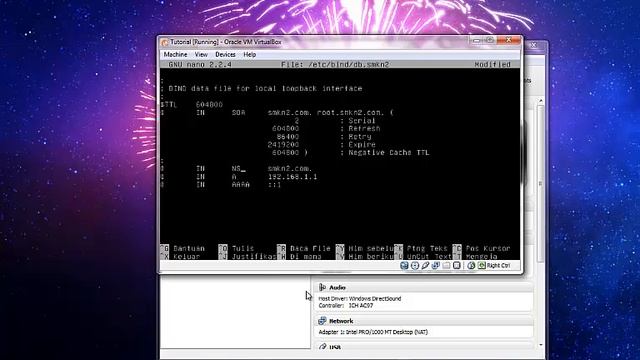Viewport: 640px width, 360px height.
Task: Click the Audio section header
Action: tap(424, 287)
